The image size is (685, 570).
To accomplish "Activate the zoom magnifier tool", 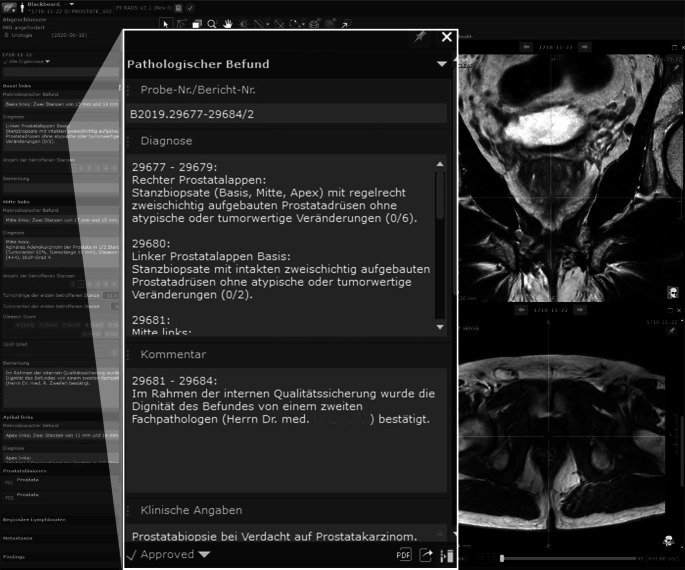I will [x=212, y=23].
